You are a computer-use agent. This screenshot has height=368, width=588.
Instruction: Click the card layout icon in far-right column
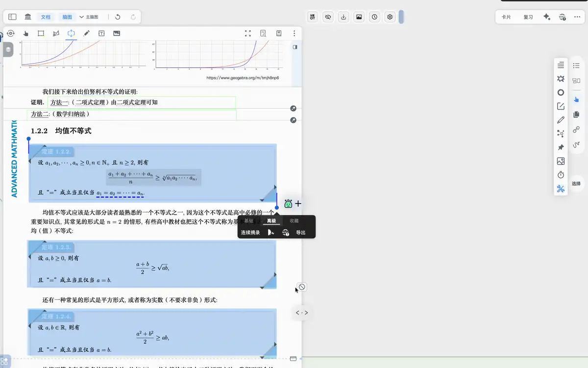pyautogui.click(x=576, y=81)
